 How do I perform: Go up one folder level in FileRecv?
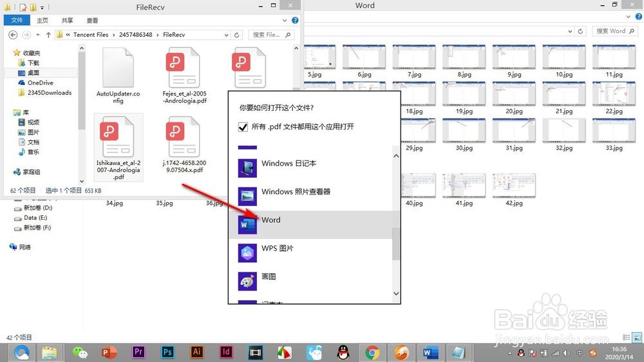point(48,35)
